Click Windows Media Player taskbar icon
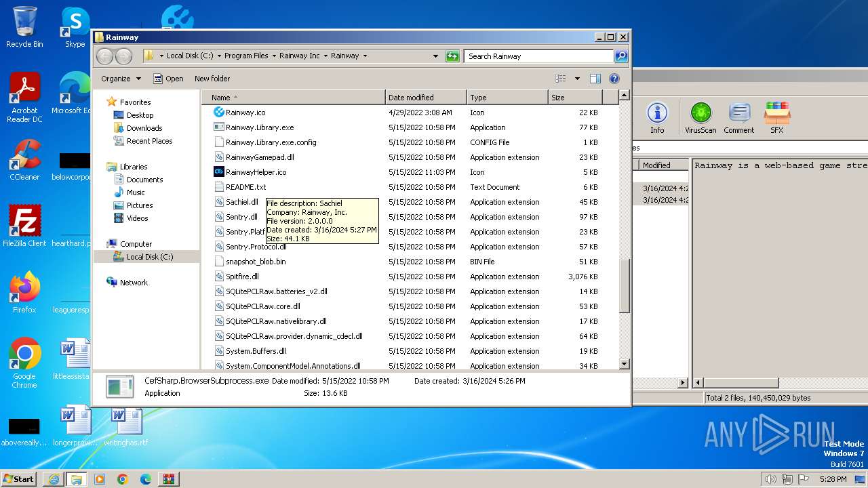The width and height of the screenshot is (868, 488). coord(100,479)
